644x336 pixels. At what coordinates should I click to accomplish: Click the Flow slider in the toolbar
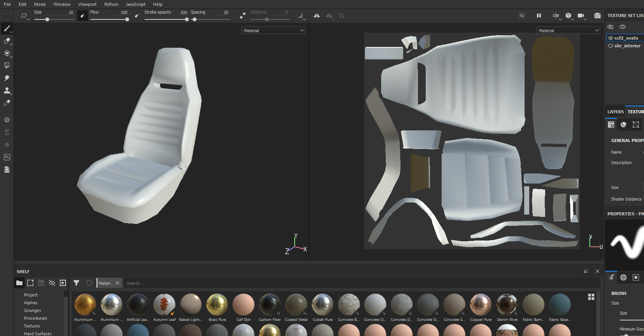(x=109, y=19)
